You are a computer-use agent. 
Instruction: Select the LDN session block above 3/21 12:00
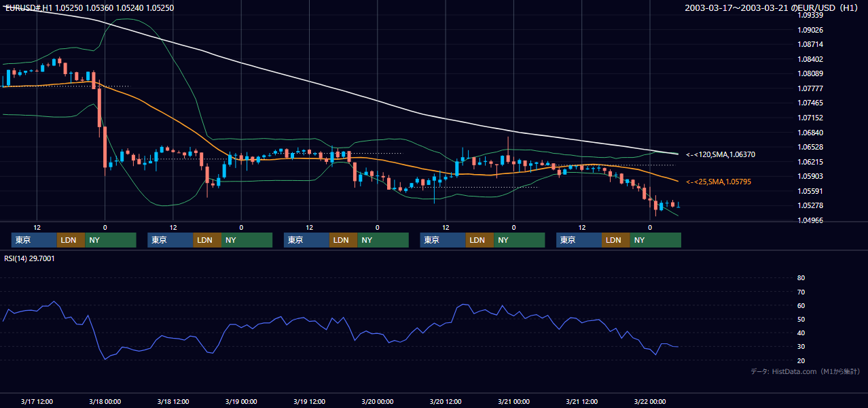(x=615, y=240)
